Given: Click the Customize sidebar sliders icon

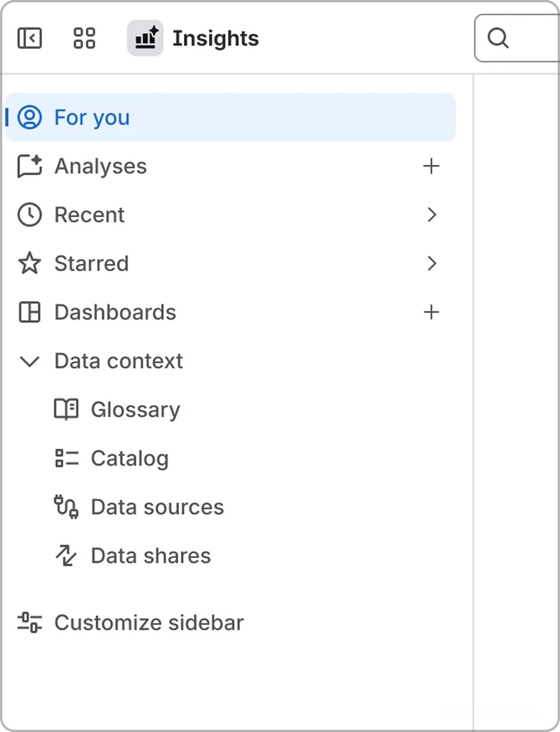Looking at the screenshot, I should [30, 622].
